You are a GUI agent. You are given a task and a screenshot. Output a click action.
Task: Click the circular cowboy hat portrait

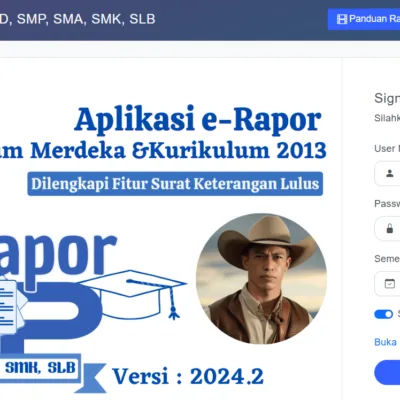click(261, 279)
